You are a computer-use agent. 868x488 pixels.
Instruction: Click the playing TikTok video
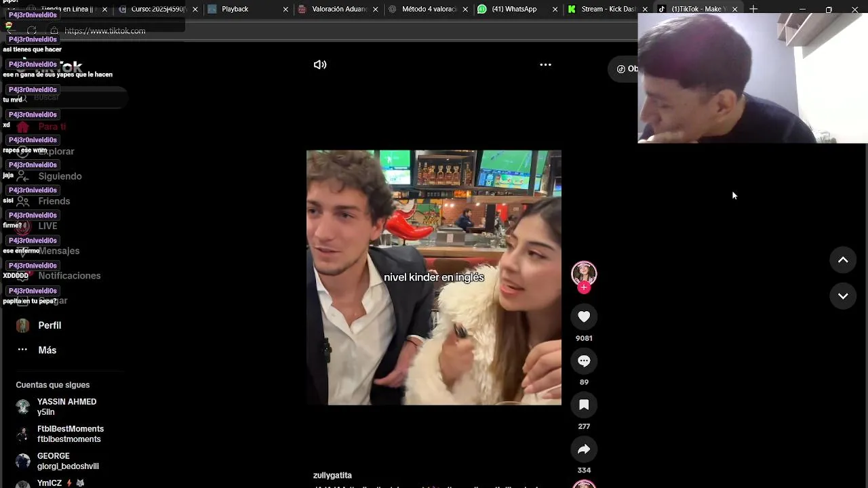coord(434,277)
